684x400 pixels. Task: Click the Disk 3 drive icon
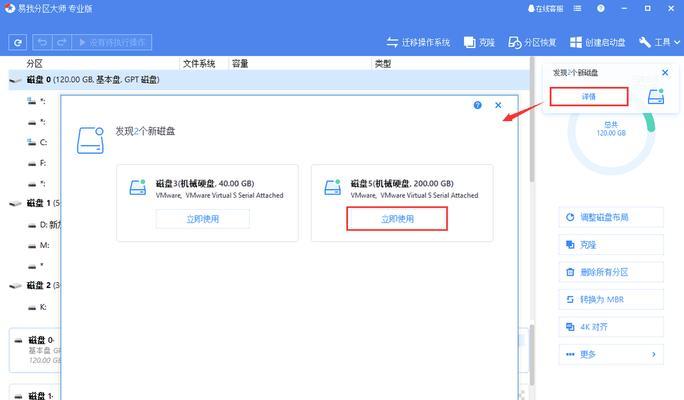138,188
